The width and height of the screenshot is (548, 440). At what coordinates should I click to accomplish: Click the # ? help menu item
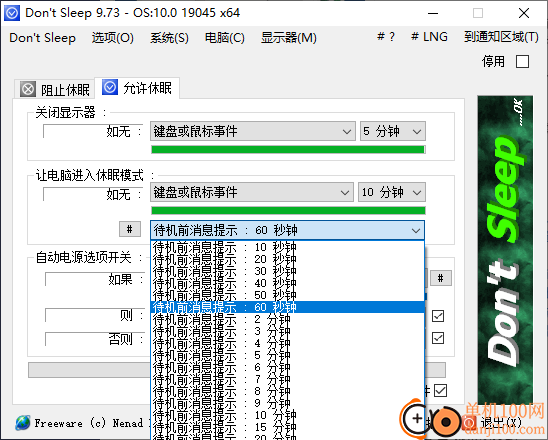[x=386, y=37]
